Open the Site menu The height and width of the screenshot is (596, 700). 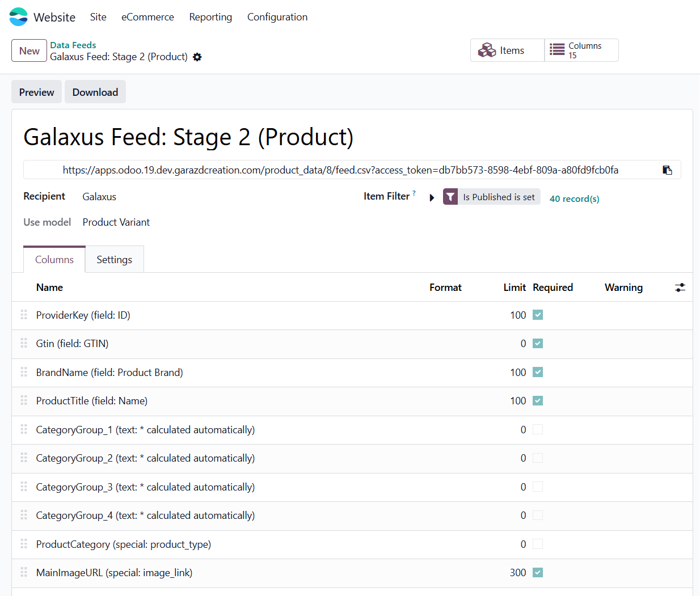(98, 17)
